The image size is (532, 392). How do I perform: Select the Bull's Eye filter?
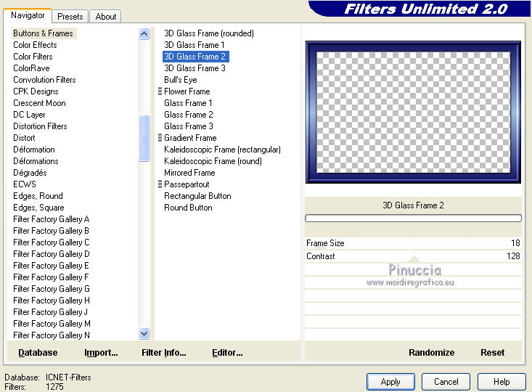pyautogui.click(x=181, y=79)
